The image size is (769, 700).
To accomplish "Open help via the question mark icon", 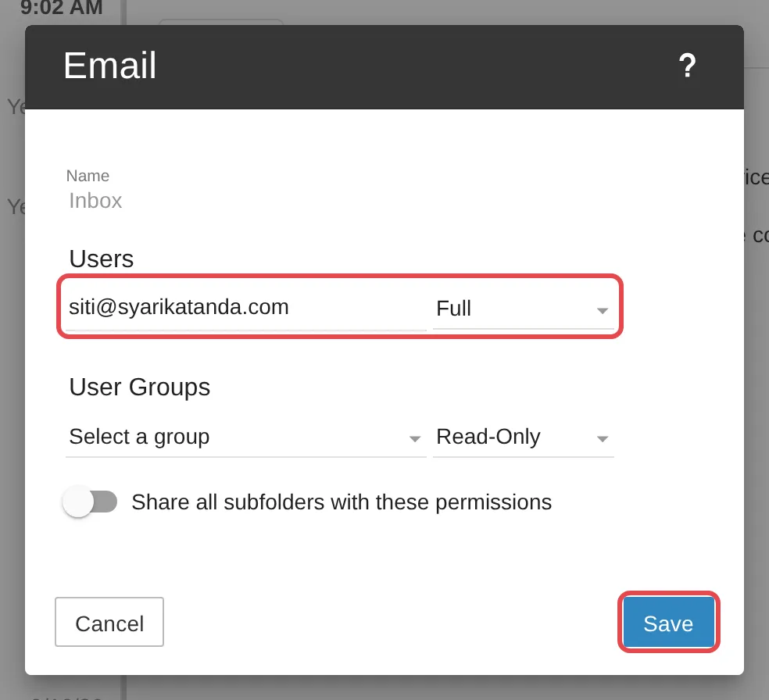I will point(687,66).
